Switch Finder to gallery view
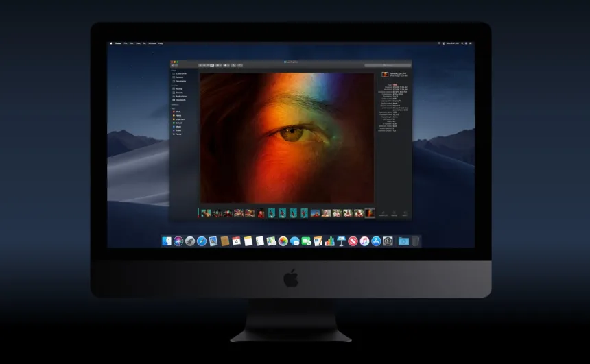The height and width of the screenshot is (364, 590). pyautogui.click(x=212, y=65)
